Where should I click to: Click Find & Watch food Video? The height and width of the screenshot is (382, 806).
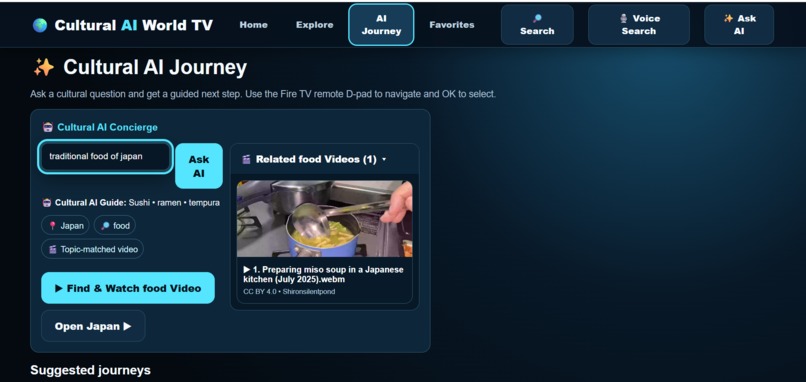128,288
